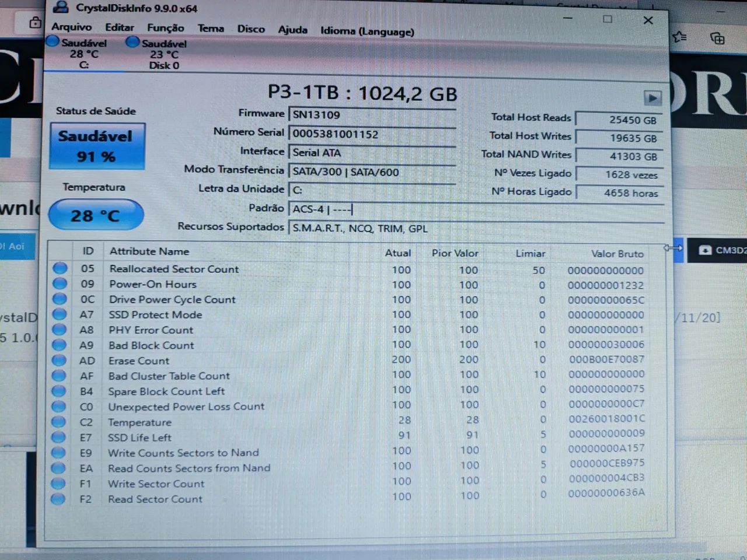Viewport: 747px width, 560px height.
Task: Click the status icon for Bad Block Count
Action: pos(59,345)
